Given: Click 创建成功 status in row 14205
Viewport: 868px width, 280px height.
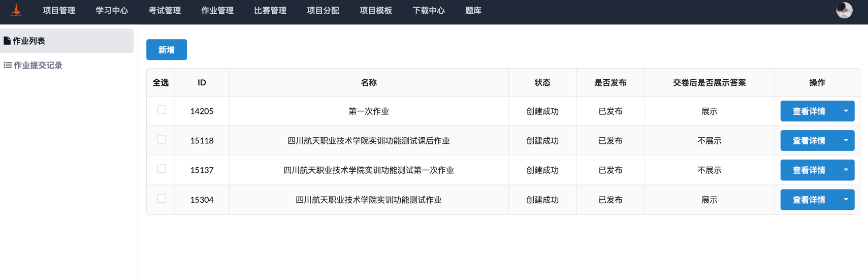Looking at the screenshot, I should 542,111.
